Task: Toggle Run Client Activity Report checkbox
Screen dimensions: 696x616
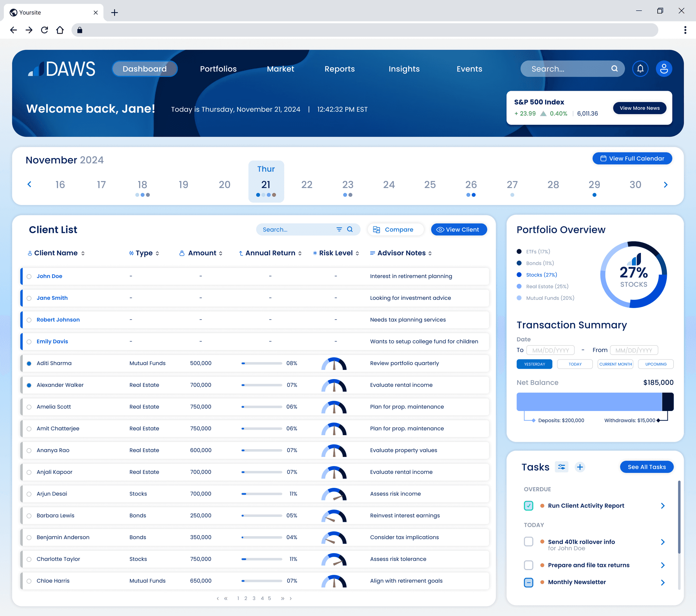Action: (x=528, y=506)
